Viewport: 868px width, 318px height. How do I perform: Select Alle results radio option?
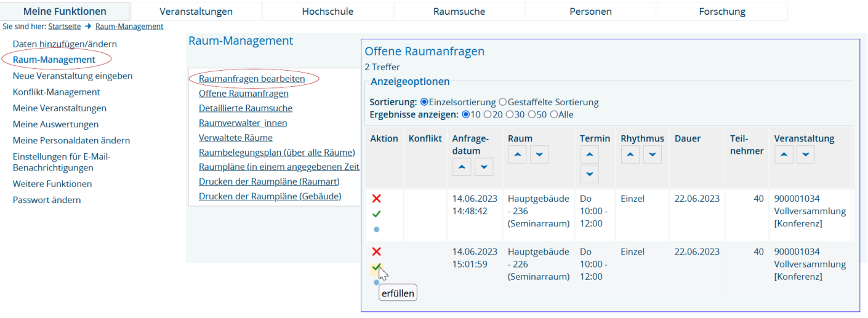point(553,114)
